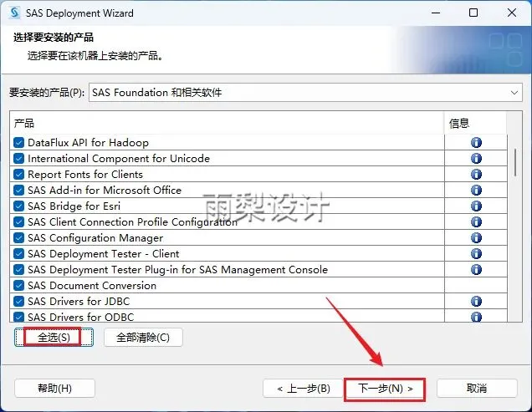Open info for SAS Deployment Tester - Client
The width and height of the screenshot is (532, 412).
(476, 254)
